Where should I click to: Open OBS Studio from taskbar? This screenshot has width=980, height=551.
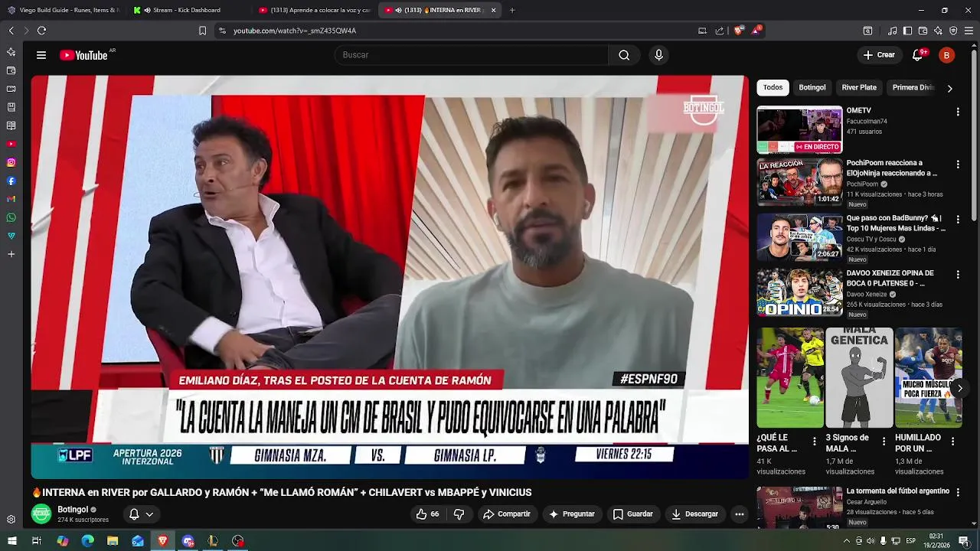click(x=238, y=541)
